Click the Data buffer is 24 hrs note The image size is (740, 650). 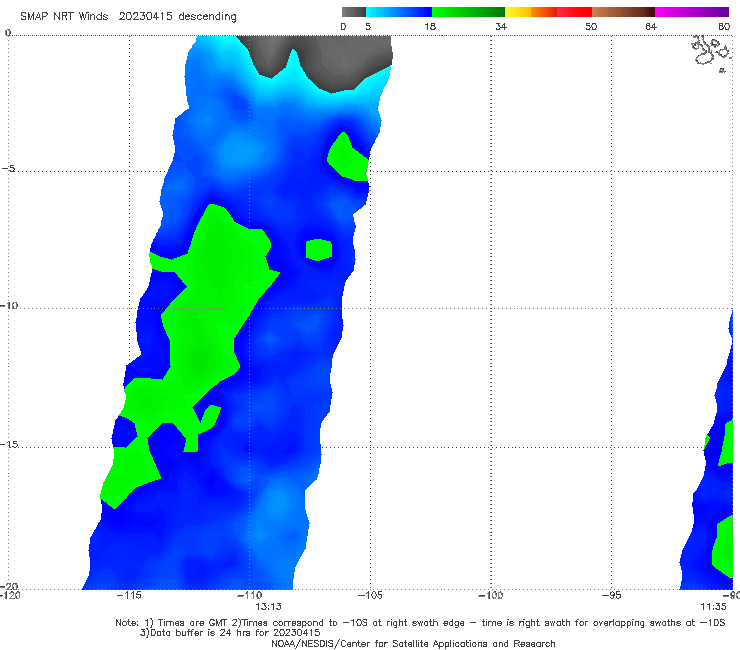(230, 633)
